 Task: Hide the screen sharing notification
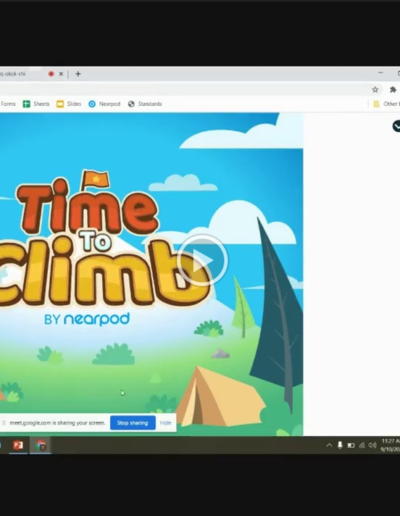[x=165, y=423]
